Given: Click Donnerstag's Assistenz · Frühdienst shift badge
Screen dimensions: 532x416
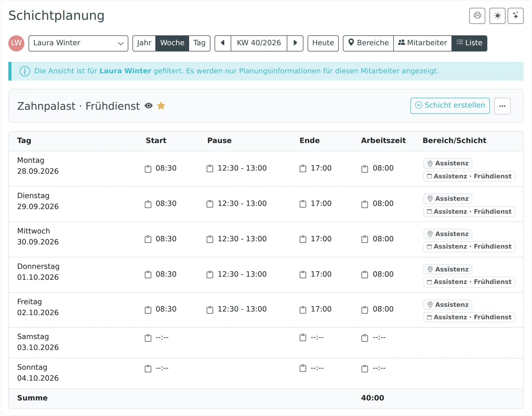Looking at the screenshot, I should coord(469,282).
